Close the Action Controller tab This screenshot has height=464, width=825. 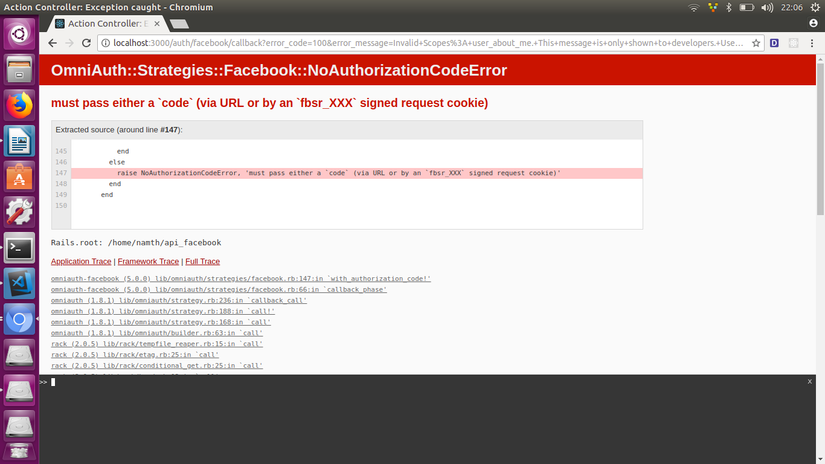157,24
